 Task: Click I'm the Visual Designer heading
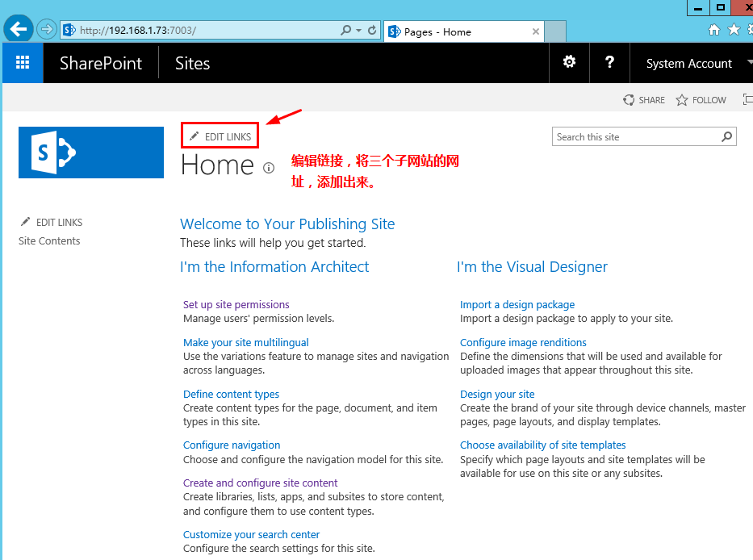[x=532, y=266]
